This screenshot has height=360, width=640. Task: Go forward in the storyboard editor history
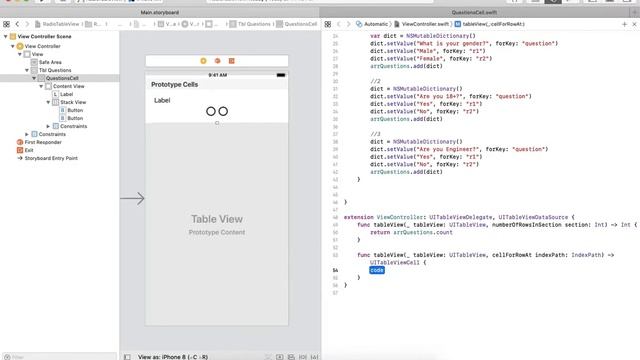(x=27, y=24)
